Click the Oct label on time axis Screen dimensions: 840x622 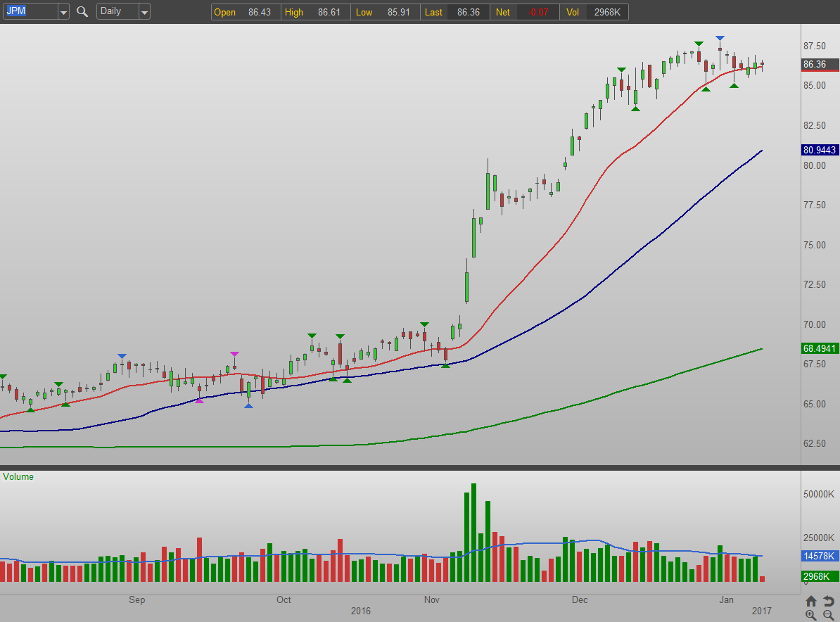(x=284, y=599)
